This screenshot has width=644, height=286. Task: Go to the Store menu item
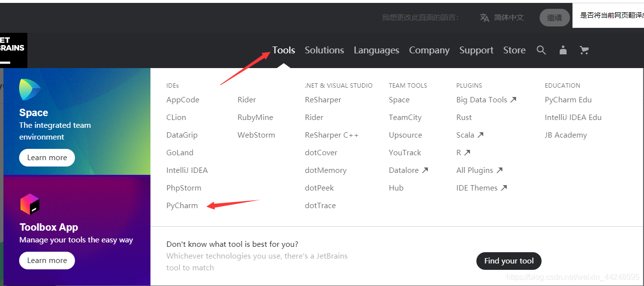click(514, 50)
